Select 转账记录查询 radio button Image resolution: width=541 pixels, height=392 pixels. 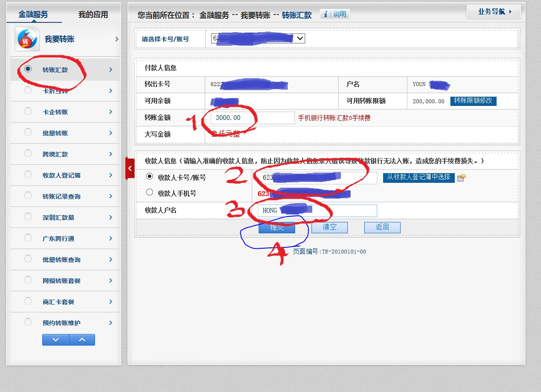click(x=28, y=196)
